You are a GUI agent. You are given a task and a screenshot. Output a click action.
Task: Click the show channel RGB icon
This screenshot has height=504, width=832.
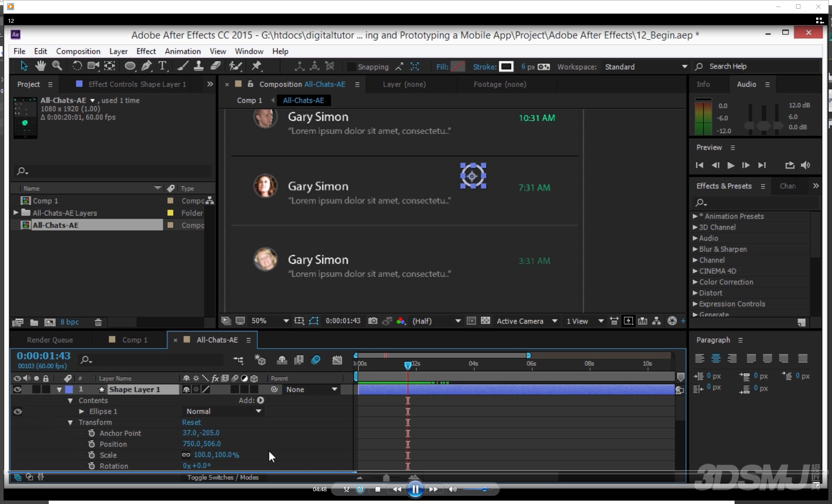coord(400,321)
